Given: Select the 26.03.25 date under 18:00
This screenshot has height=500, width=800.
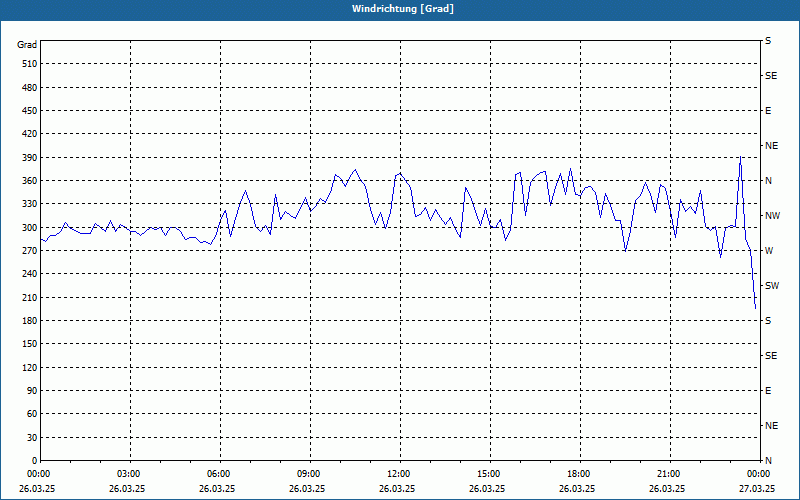Looking at the screenshot, I should tap(577, 489).
